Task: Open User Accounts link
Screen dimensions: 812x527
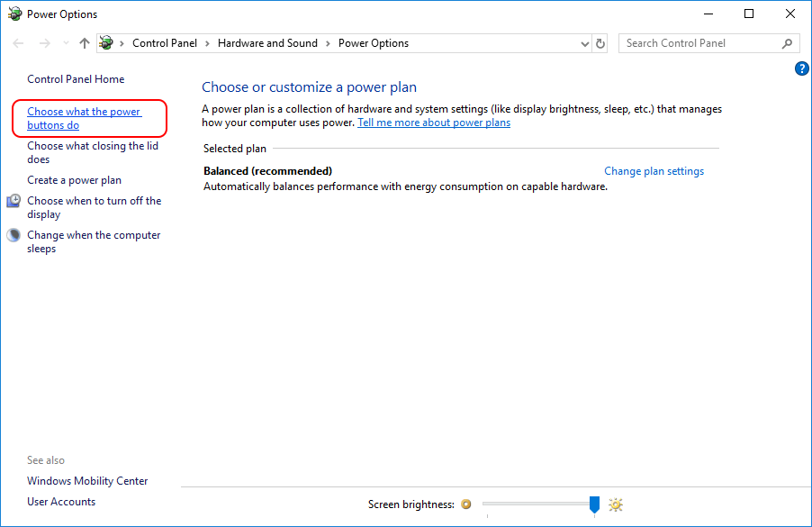Action: 61,502
